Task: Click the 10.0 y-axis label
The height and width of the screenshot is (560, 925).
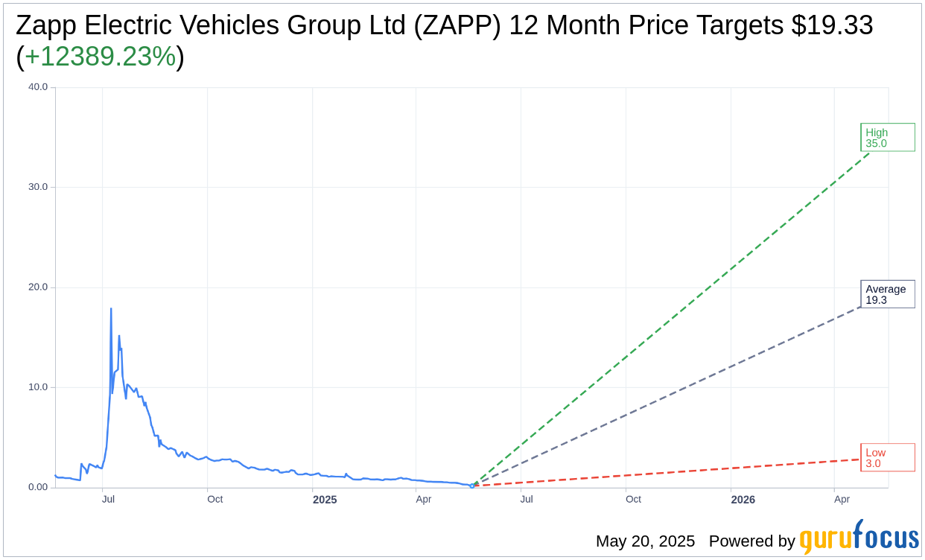Action: [38, 387]
